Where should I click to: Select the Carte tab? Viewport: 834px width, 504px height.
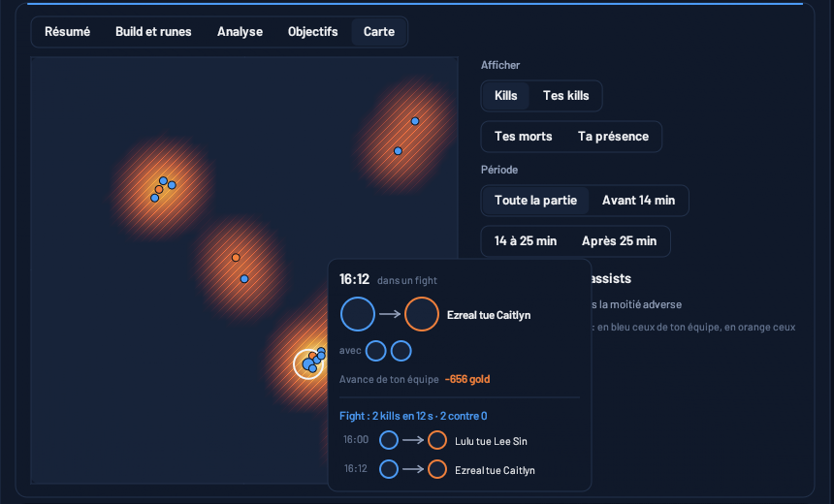(x=379, y=32)
